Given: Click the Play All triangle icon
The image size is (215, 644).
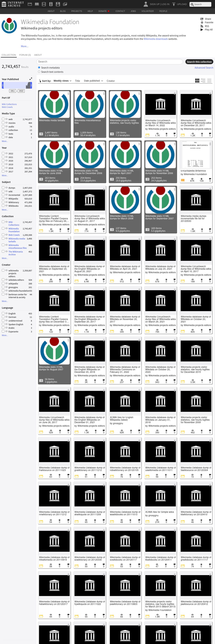Looking at the screenshot, I should (202, 29).
